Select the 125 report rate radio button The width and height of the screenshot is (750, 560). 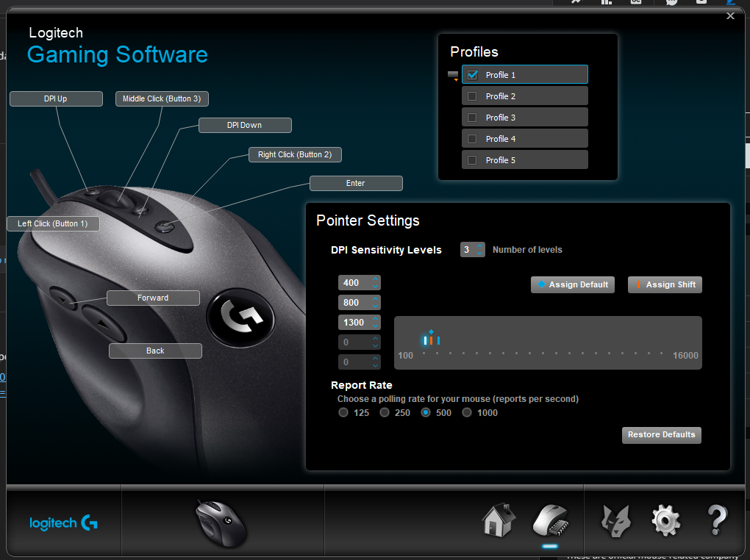coord(343,412)
